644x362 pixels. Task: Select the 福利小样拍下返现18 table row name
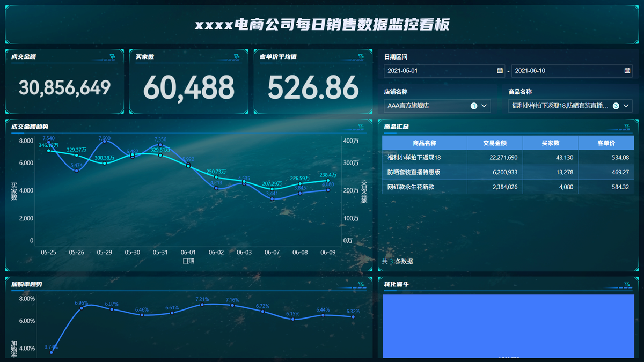pos(414,158)
